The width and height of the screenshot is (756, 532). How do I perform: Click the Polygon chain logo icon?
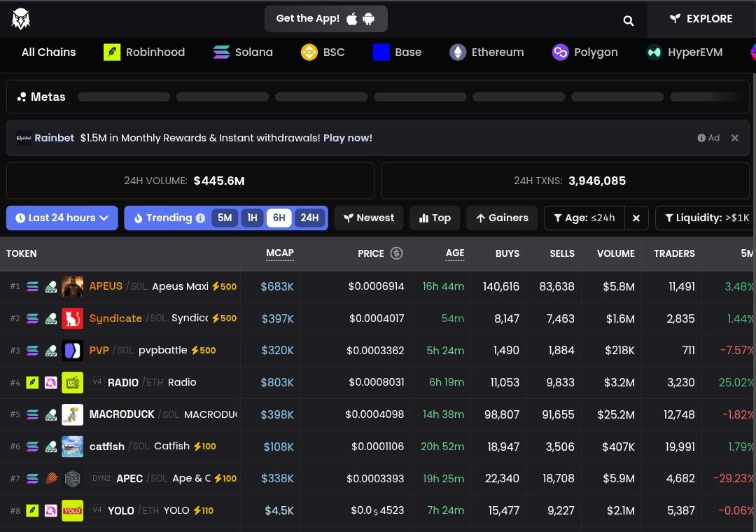pyautogui.click(x=560, y=52)
